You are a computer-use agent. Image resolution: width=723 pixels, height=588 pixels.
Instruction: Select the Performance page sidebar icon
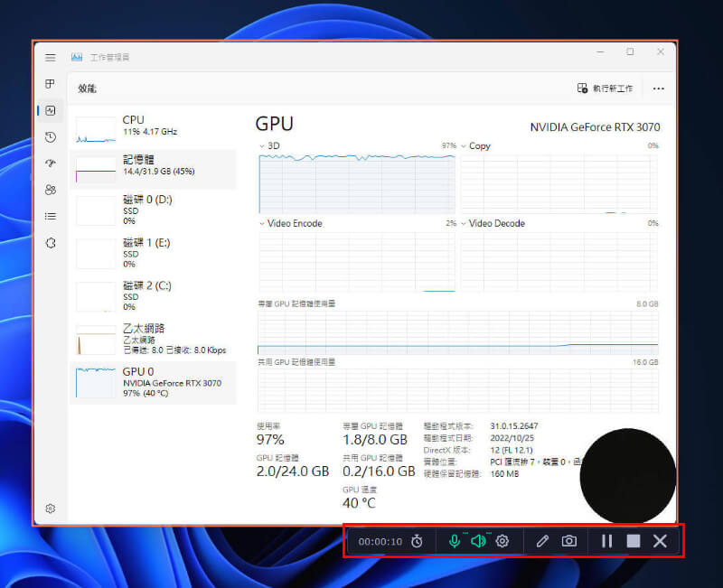pos(51,110)
